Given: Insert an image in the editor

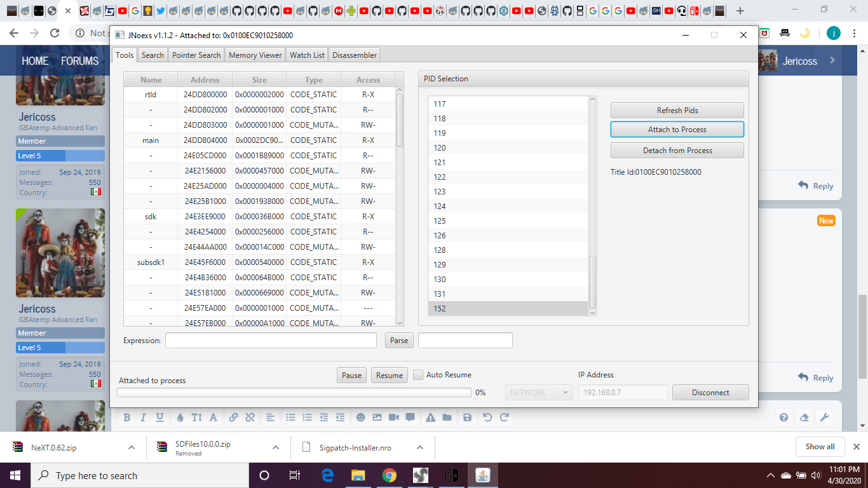Looking at the screenshot, I should (x=377, y=417).
